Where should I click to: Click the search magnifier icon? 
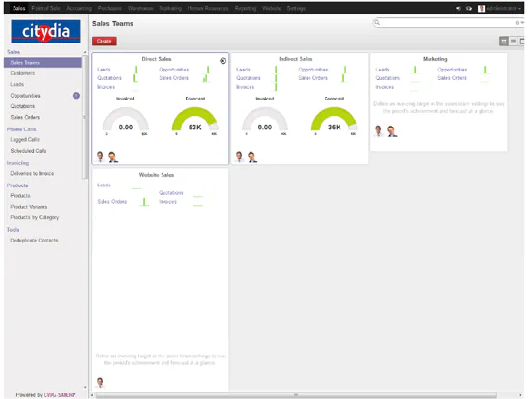(377, 23)
